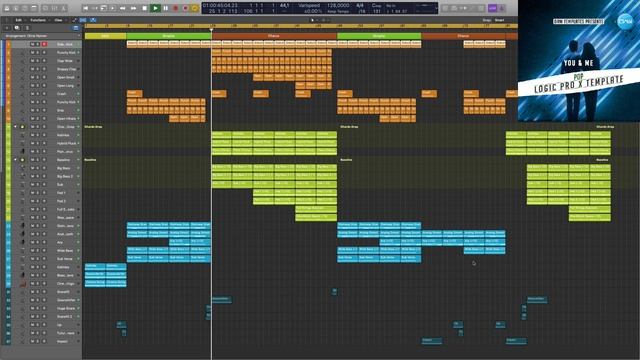Click the Fast Forward transport button
The height and width of the screenshot is (360, 640).
(133, 8)
